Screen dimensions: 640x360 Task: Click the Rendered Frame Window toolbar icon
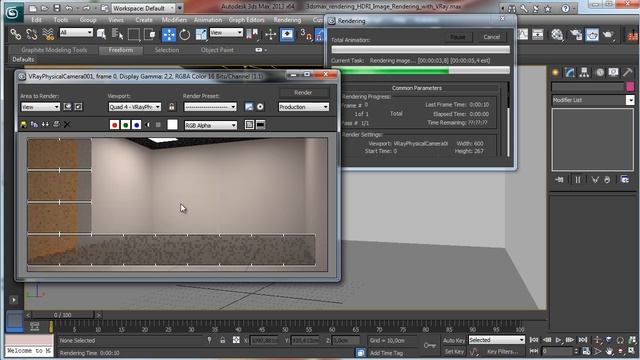[592, 35]
